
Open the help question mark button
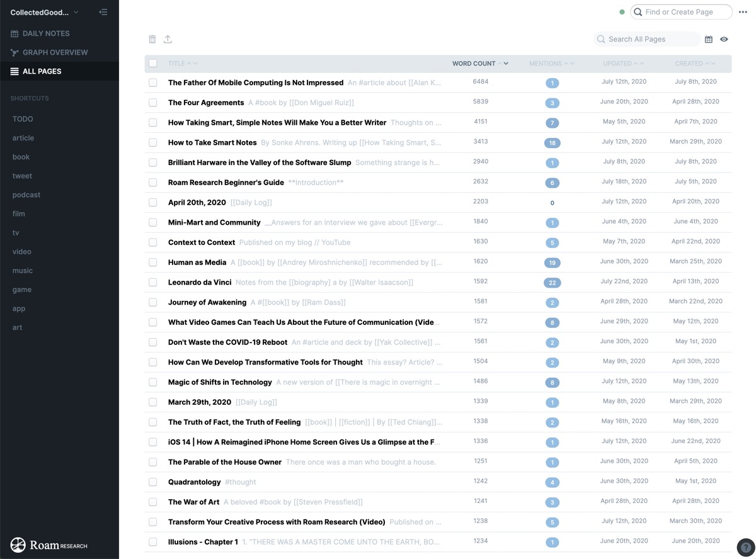click(x=745, y=547)
